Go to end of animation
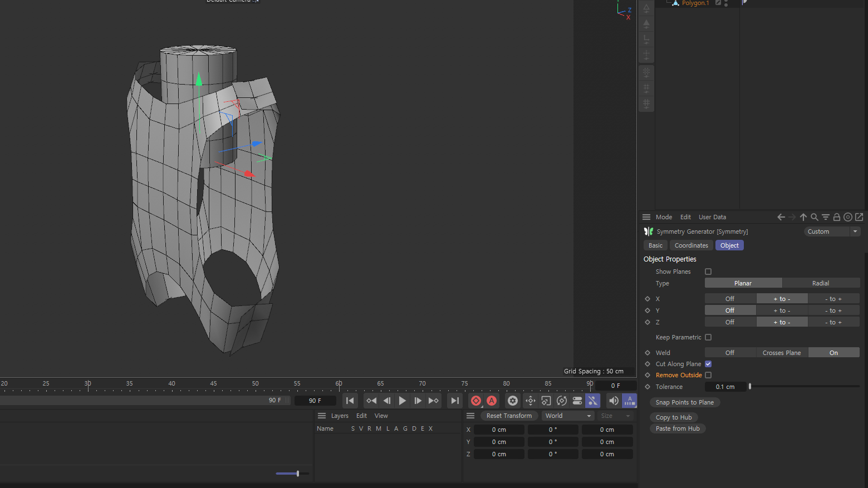This screenshot has height=488, width=868. tap(455, 401)
